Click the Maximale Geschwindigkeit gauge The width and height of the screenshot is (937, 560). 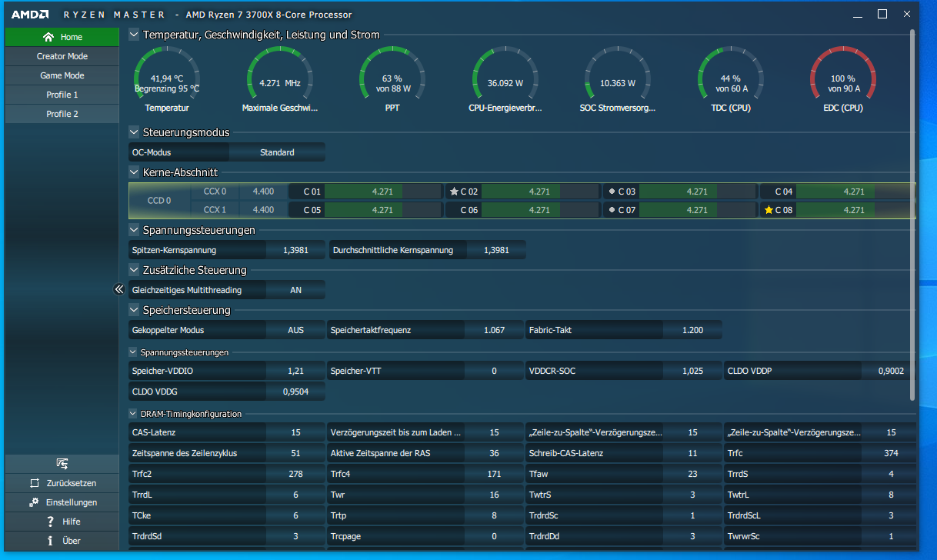[280, 80]
